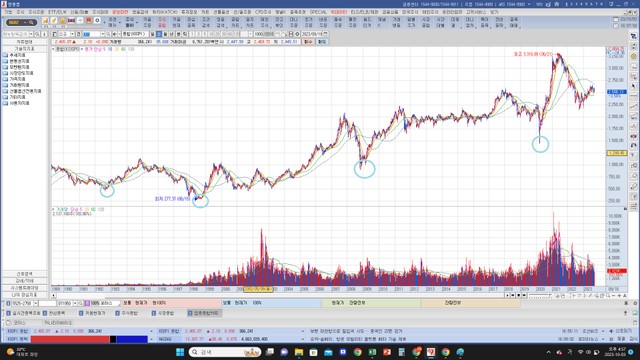Click the 신호검색 button in left panel

24,274
